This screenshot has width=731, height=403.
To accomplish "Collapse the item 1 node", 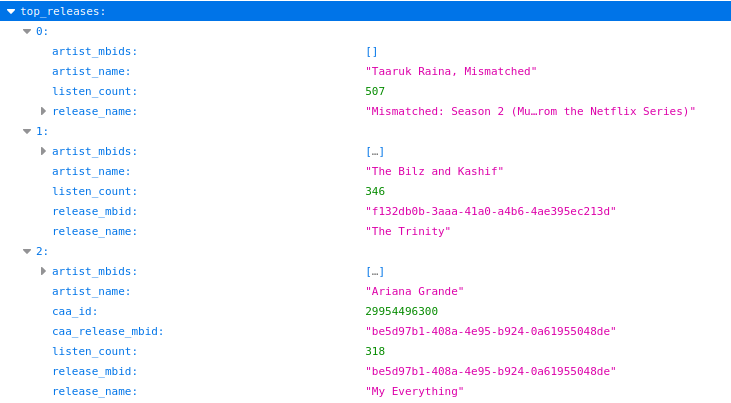I will tap(27, 131).
